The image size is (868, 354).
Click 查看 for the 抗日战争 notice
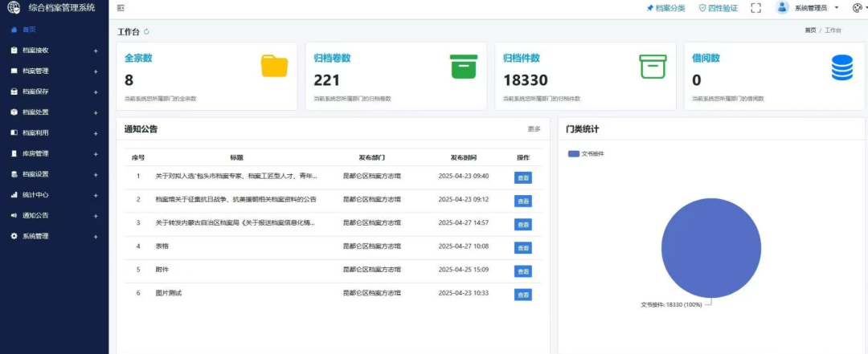tap(523, 201)
